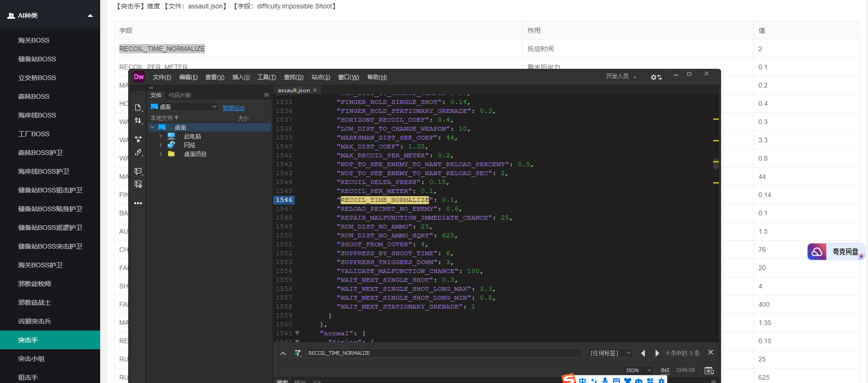Go to next search match arrow
The height and width of the screenshot is (383, 868).
click(657, 353)
